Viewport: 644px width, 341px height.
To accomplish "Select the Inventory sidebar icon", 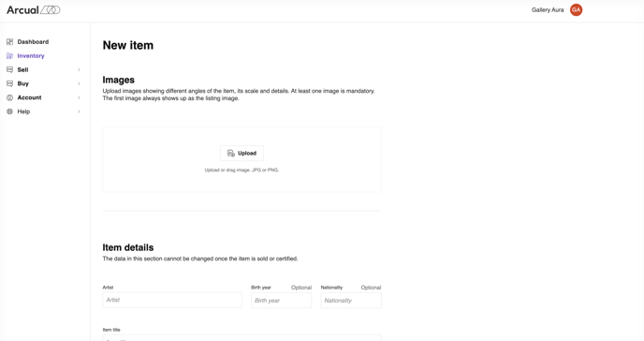I will 10,55.
